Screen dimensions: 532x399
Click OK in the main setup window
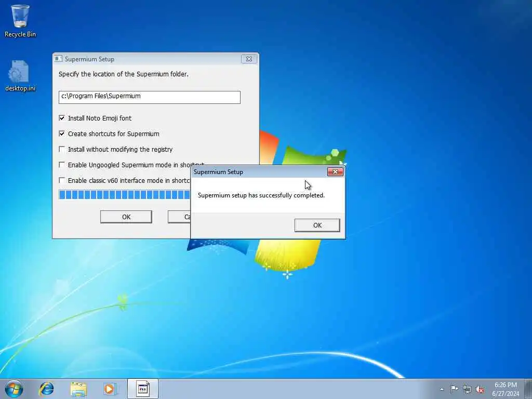(126, 217)
